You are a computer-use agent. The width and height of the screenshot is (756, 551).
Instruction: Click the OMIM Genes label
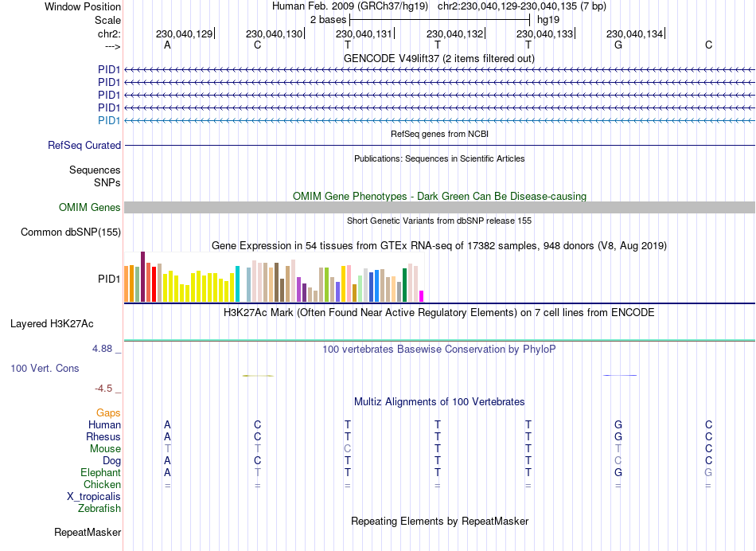(90, 208)
